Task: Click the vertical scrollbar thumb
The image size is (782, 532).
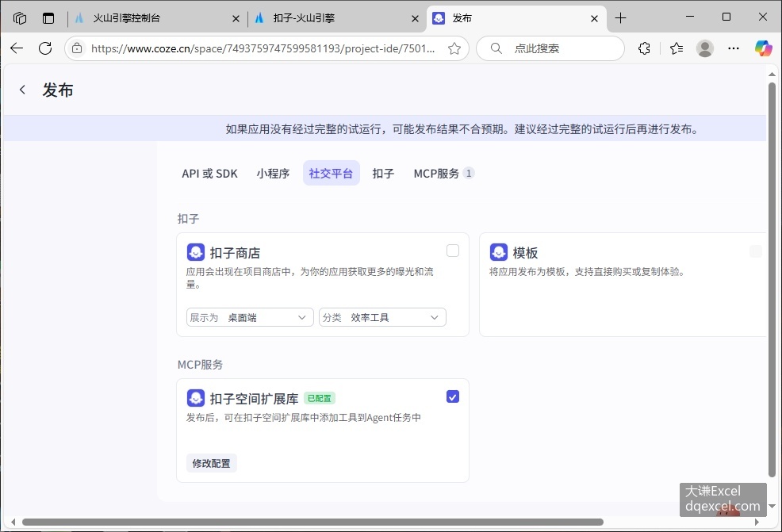Action: [772, 279]
